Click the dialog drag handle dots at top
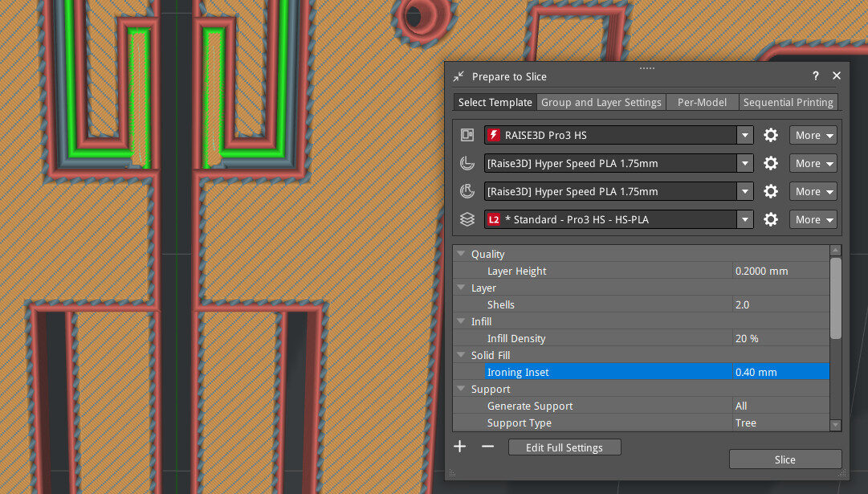This screenshot has height=494, width=868. [646, 68]
